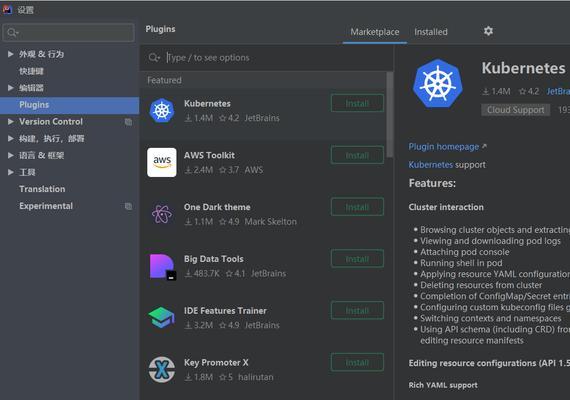Select the Big Data Tools plugin name

click(x=214, y=259)
